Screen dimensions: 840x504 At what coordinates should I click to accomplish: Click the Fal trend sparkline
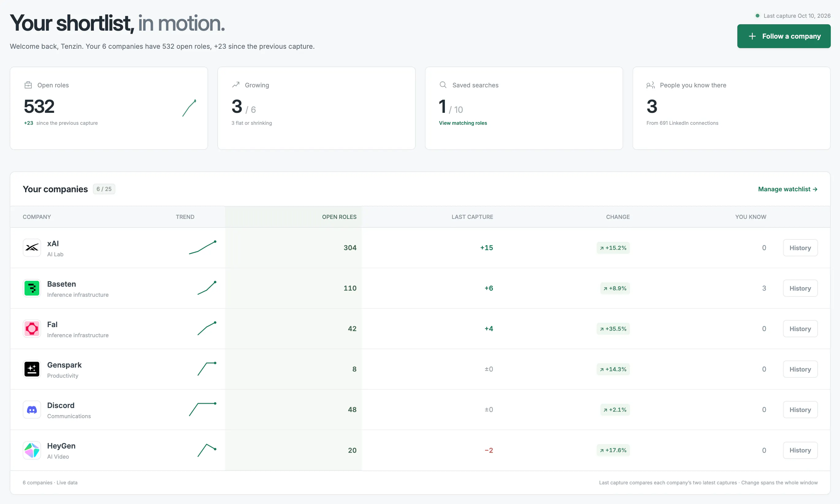point(207,328)
